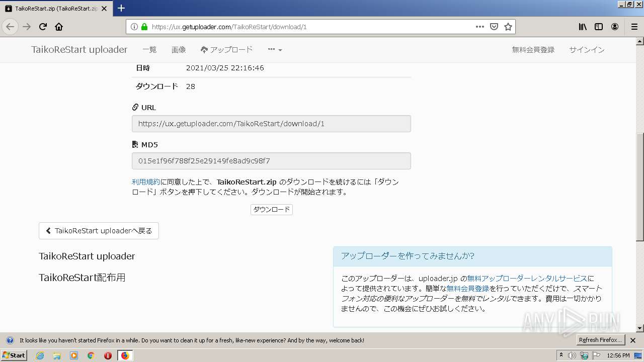
Task: Click the notification bar question icon
Action: point(10,340)
